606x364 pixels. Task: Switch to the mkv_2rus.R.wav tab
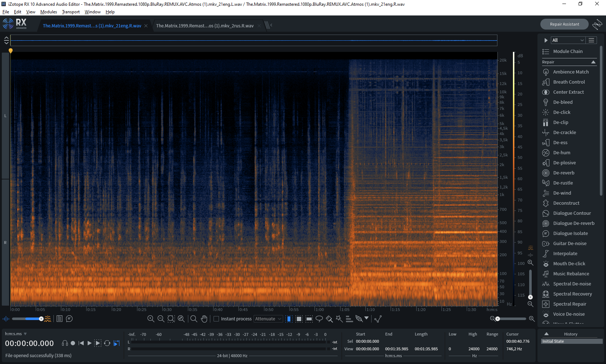click(205, 26)
